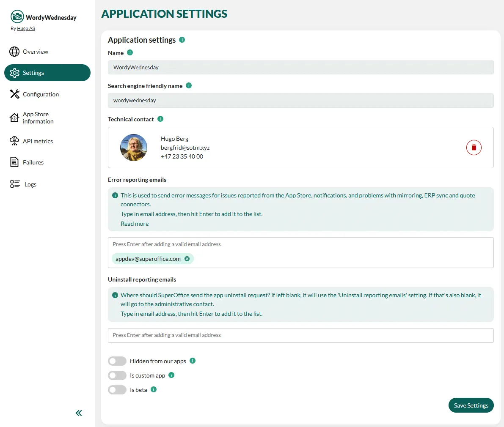Click the Hugo AS vendor link

pos(26,28)
